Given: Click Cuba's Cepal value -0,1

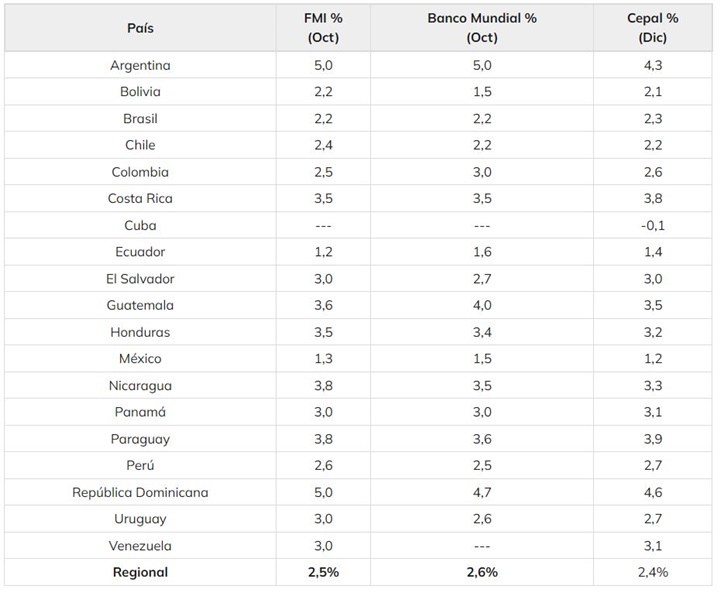Looking at the screenshot, I should coord(653,225).
